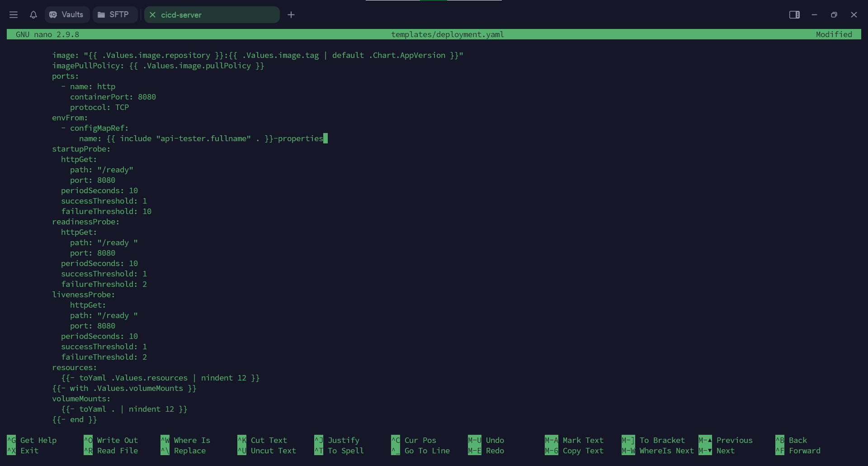Click the ^J Justify shortcut
Image resolution: width=868 pixels, height=466 pixels.
click(337, 440)
